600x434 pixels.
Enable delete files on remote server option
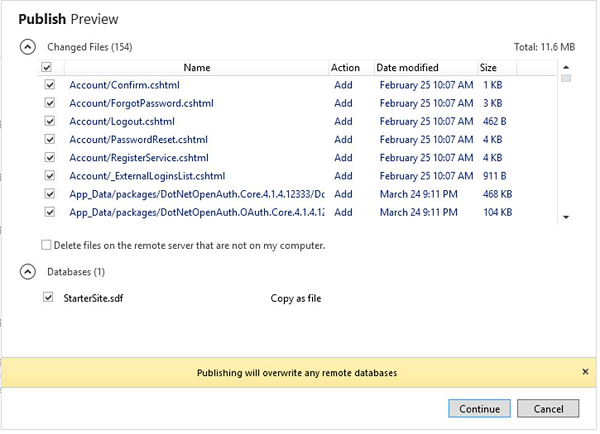tap(46, 245)
